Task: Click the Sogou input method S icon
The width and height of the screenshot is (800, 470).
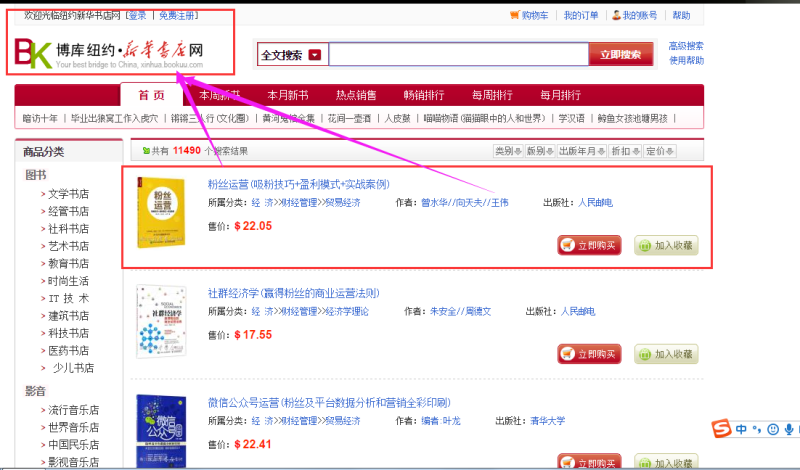Action: coord(720,429)
